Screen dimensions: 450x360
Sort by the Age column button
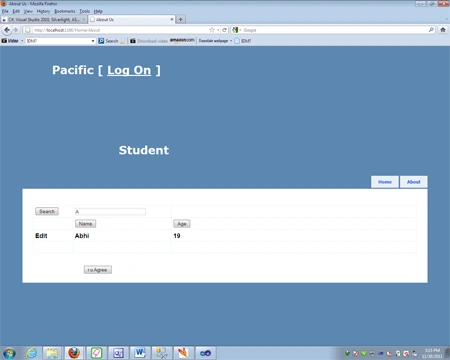182,224
